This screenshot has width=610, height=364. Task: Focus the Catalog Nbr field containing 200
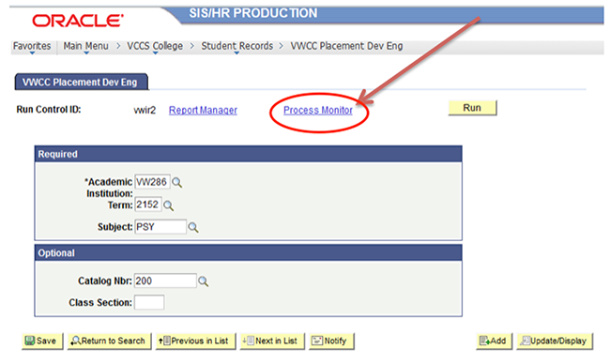165,281
